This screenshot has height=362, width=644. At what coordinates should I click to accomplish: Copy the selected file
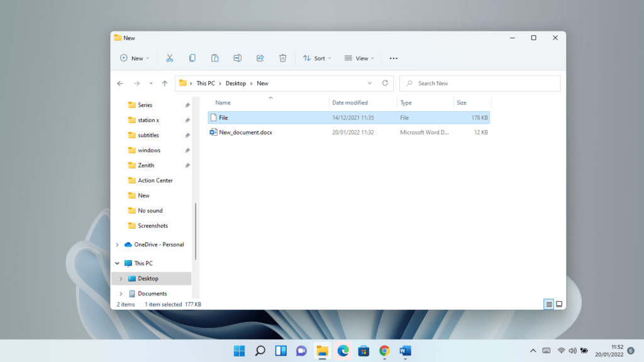(x=192, y=58)
